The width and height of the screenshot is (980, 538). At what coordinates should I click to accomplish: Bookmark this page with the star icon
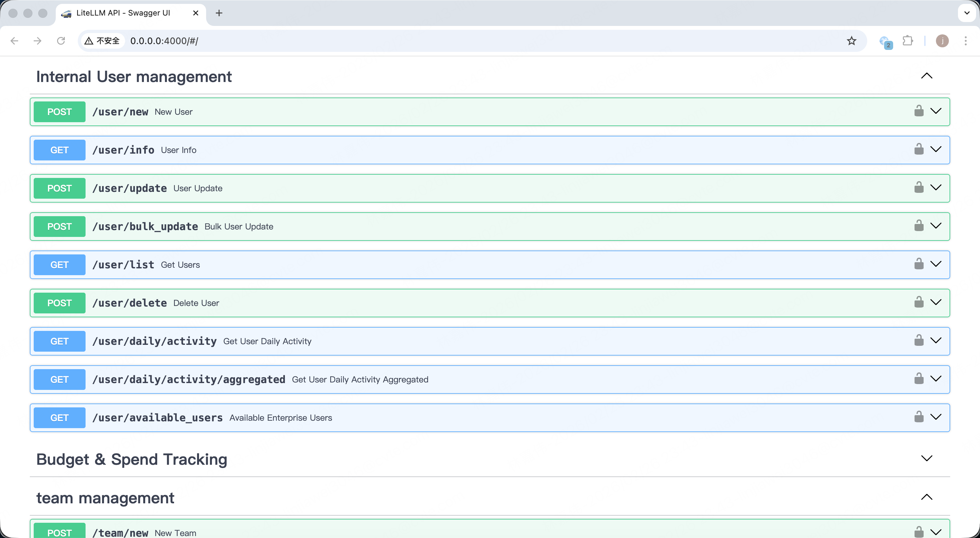(851, 41)
